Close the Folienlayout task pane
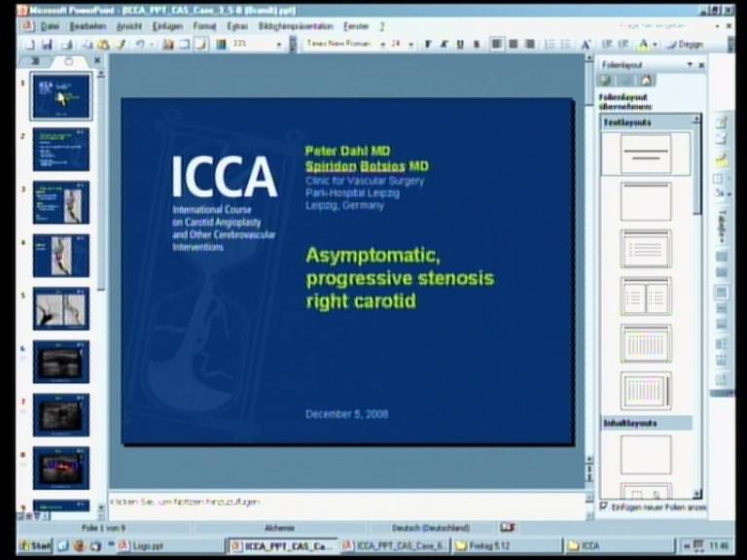Screen dimensions: 747x560 point(701,65)
